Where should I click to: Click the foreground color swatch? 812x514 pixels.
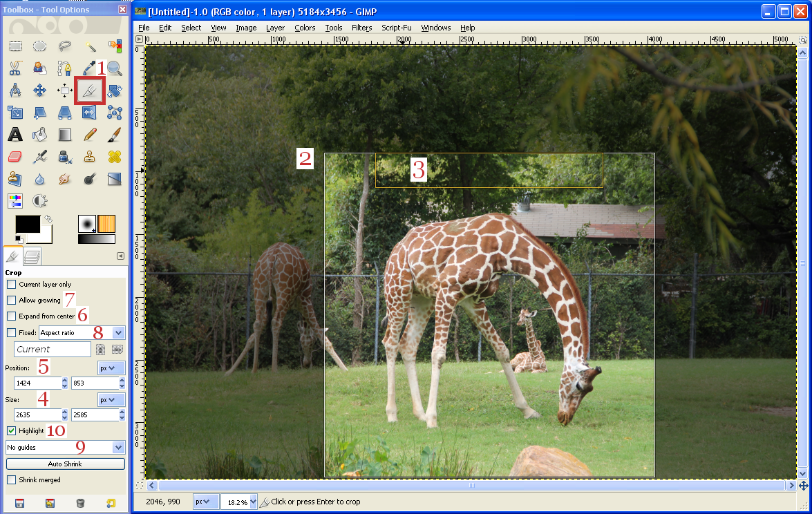pyautogui.click(x=29, y=225)
